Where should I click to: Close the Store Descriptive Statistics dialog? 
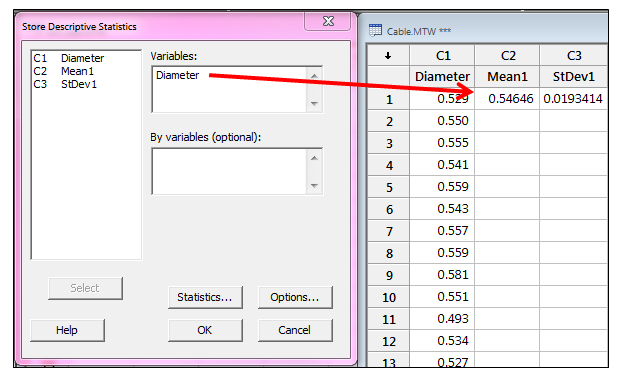327,21
